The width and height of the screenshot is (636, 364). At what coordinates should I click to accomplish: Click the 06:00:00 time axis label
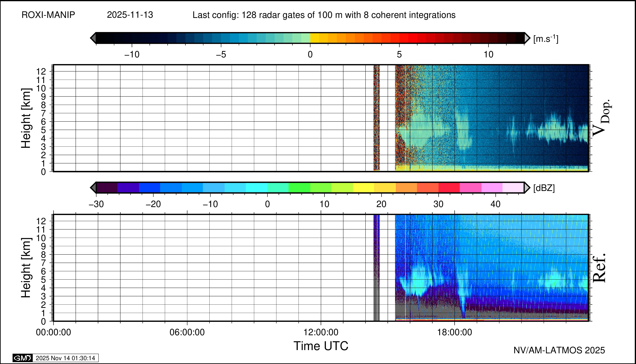187,333
